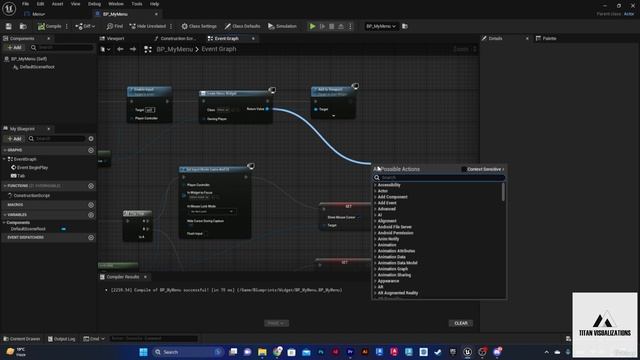
Task: Add a new variable using the VARIABLES plus icon
Action: click(91, 215)
